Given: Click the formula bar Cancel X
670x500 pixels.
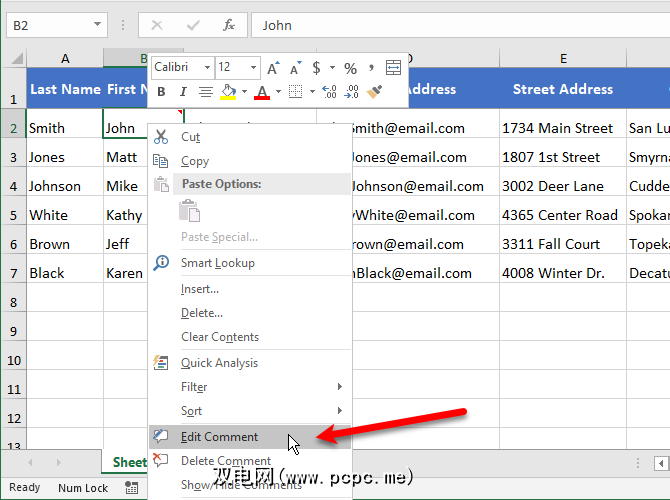Looking at the screenshot, I should pos(157,25).
